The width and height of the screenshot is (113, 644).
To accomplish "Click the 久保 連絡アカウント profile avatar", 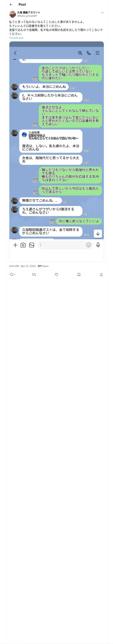I will (x=13, y=14).
